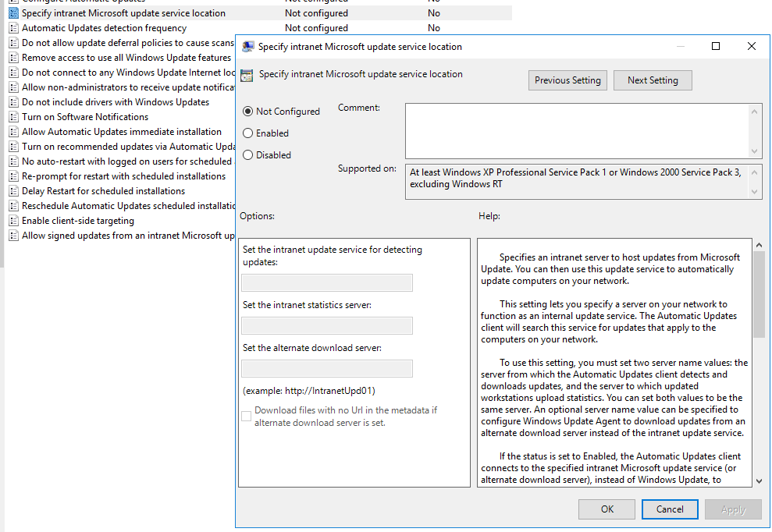Image resolution: width=772 pixels, height=532 pixels.
Task: Confirm dialog with OK button
Action: tap(607, 509)
